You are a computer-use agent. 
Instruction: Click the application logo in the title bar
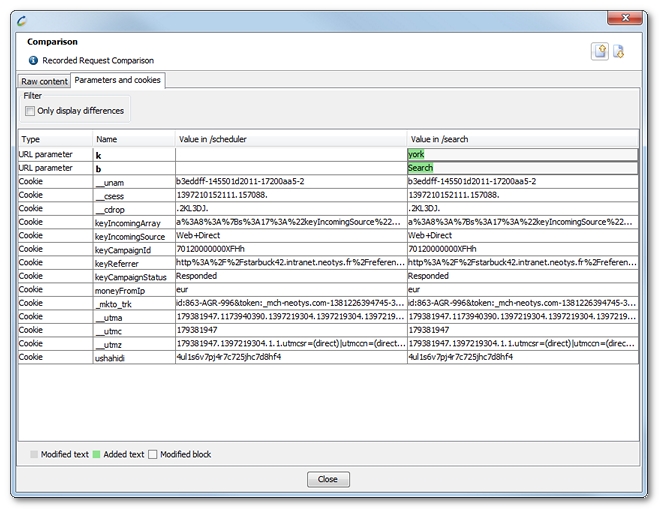tap(22, 19)
